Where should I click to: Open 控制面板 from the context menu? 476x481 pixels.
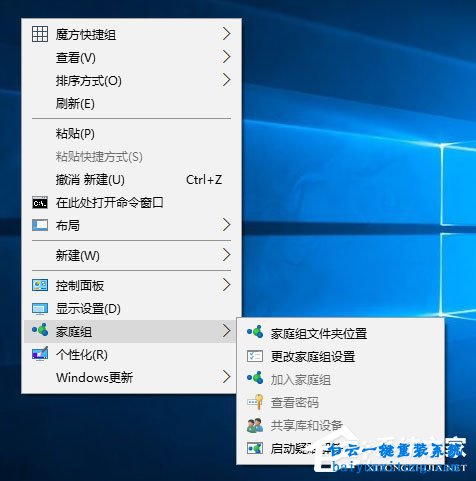click(x=131, y=285)
